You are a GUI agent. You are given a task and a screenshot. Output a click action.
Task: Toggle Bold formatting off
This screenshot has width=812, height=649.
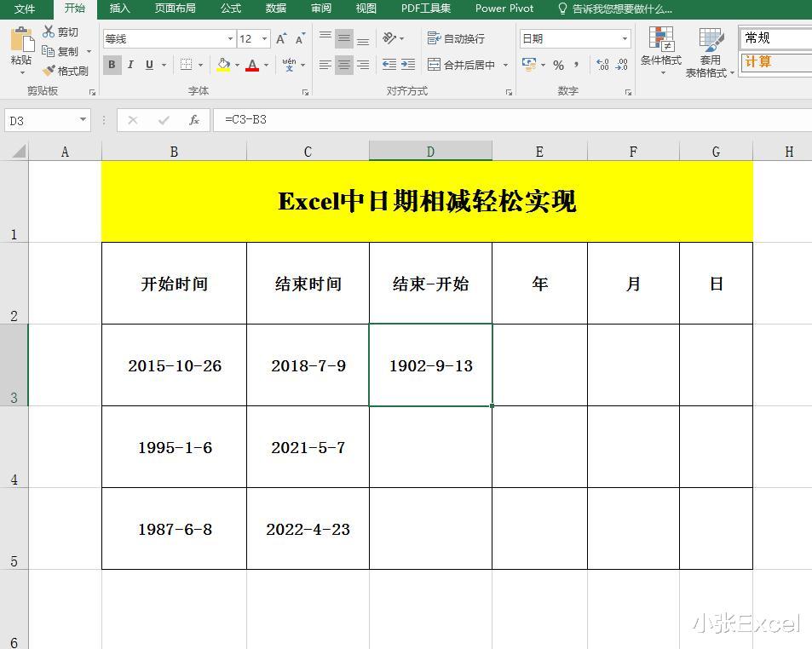(112, 65)
